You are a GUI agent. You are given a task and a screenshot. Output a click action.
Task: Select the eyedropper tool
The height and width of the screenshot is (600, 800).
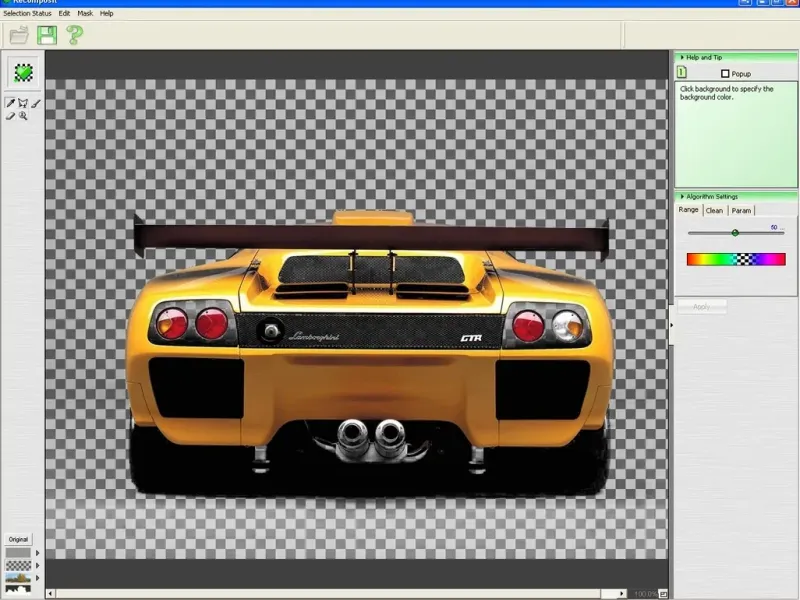pyautogui.click(x=11, y=103)
